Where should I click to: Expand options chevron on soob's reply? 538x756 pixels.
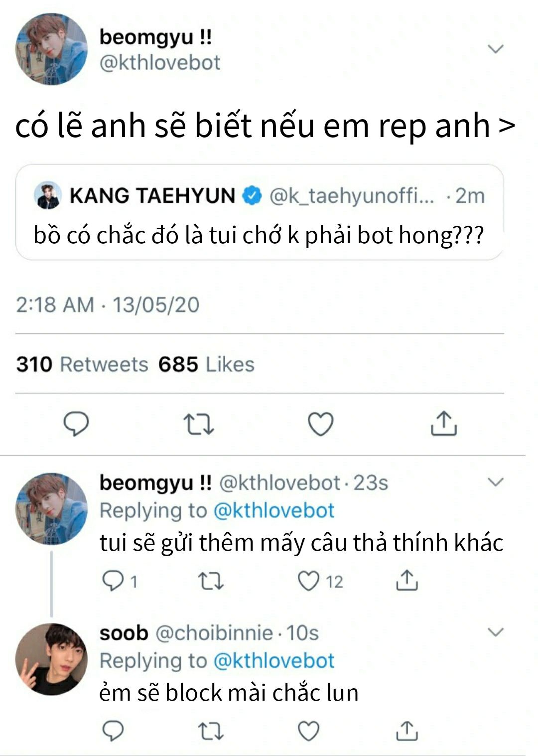pos(496,632)
